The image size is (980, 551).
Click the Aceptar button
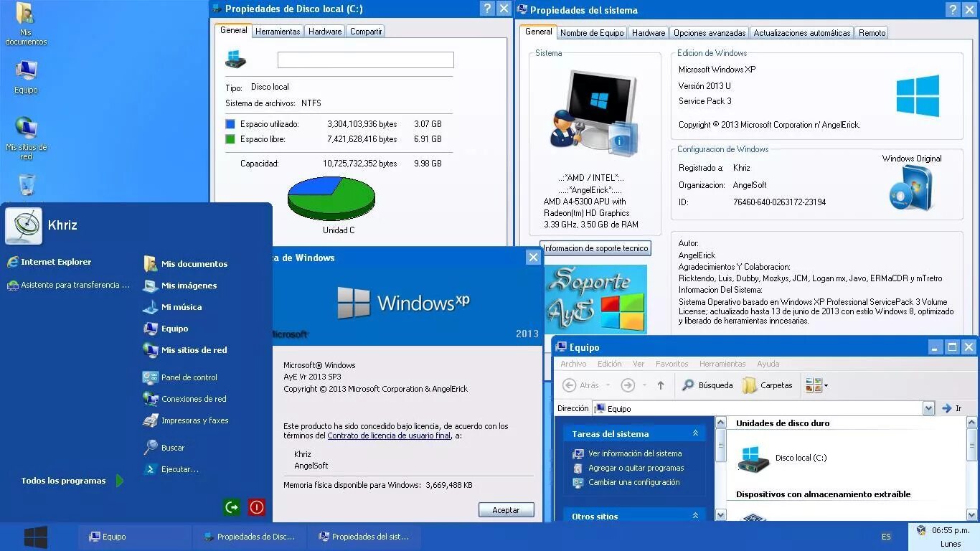[x=506, y=510]
